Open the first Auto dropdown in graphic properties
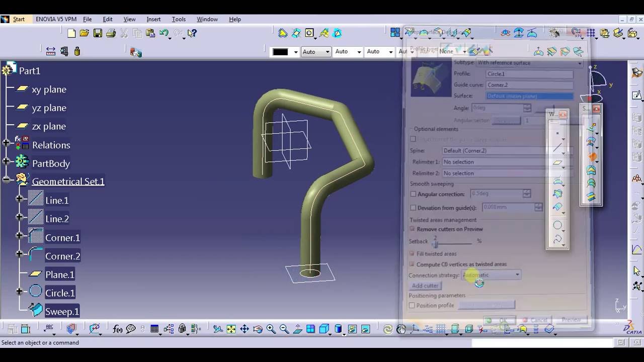The width and height of the screenshot is (644, 362). click(x=327, y=51)
